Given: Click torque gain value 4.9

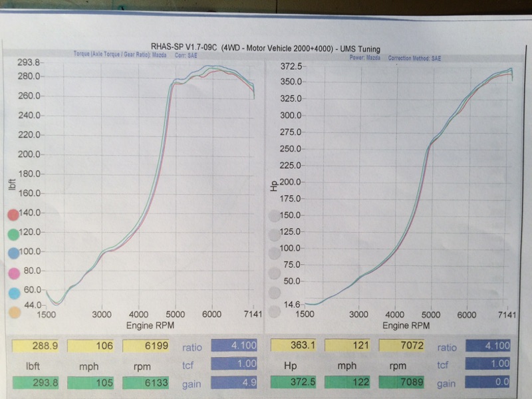Looking at the screenshot, I should click(234, 382).
